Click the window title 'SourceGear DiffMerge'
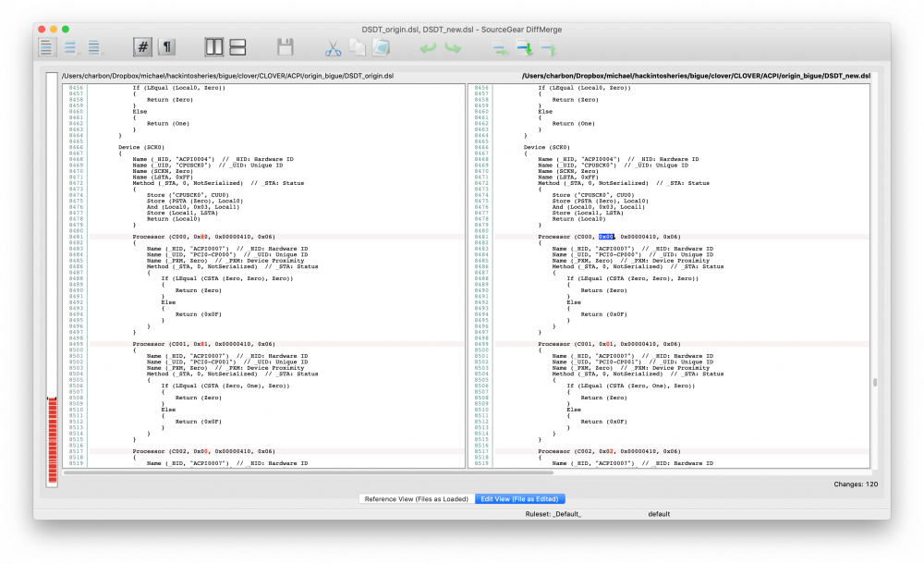Image resolution: width=924 pixels, height=564 pixels. coord(521,30)
